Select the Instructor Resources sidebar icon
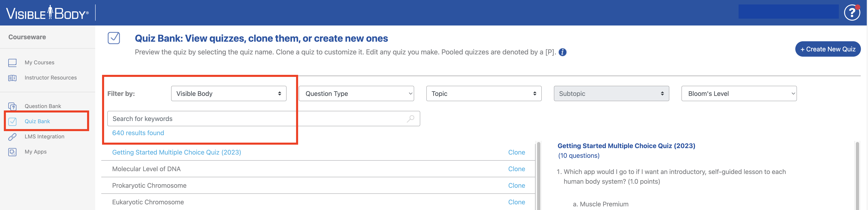Screen dimensions: 868x210 coord(12,77)
